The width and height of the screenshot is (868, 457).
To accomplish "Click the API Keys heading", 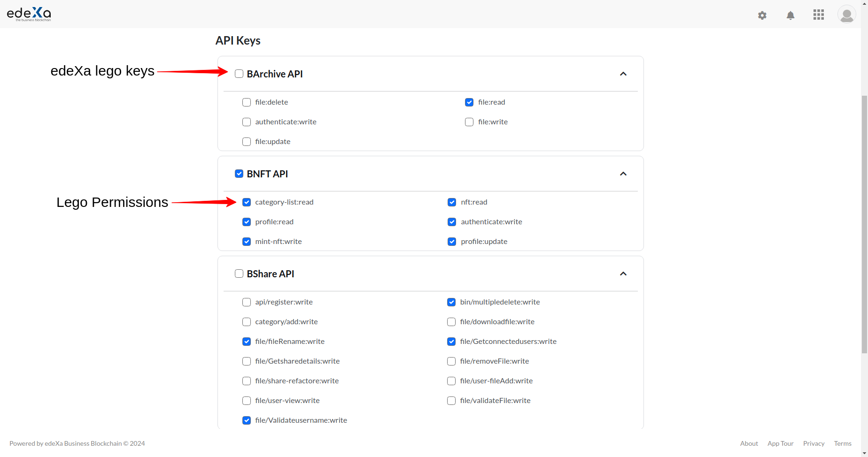I will pos(238,41).
